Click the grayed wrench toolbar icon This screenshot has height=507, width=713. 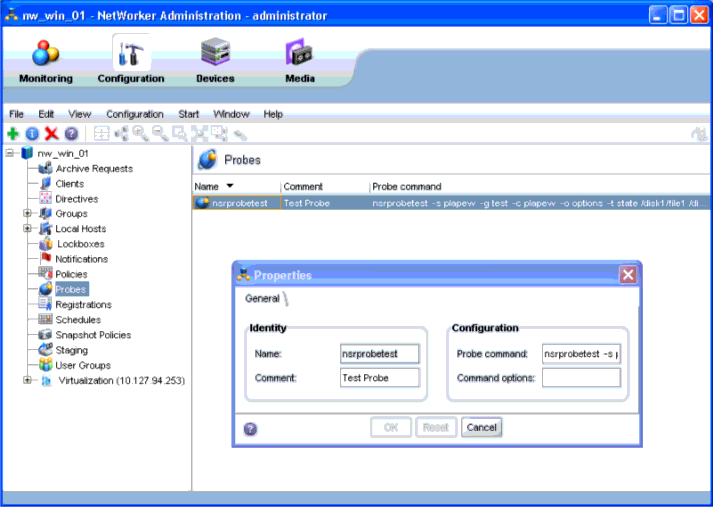[240, 135]
